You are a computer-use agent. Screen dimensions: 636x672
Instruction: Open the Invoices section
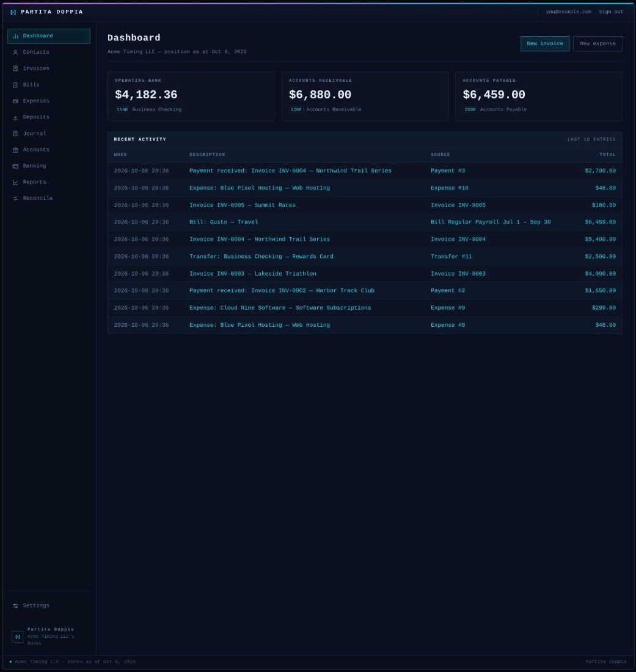pyautogui.click(x=49, y=68)
